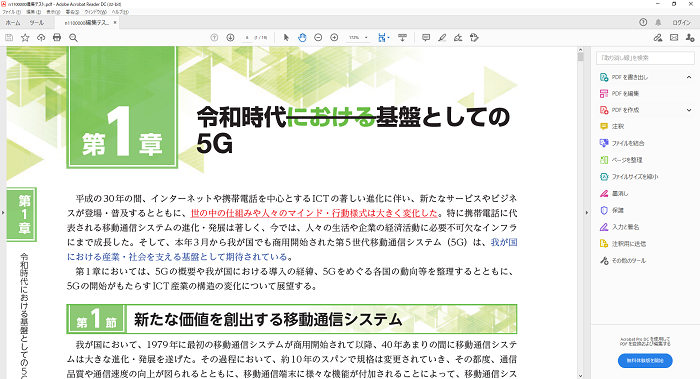Click the share link icon

pos(658,38)
